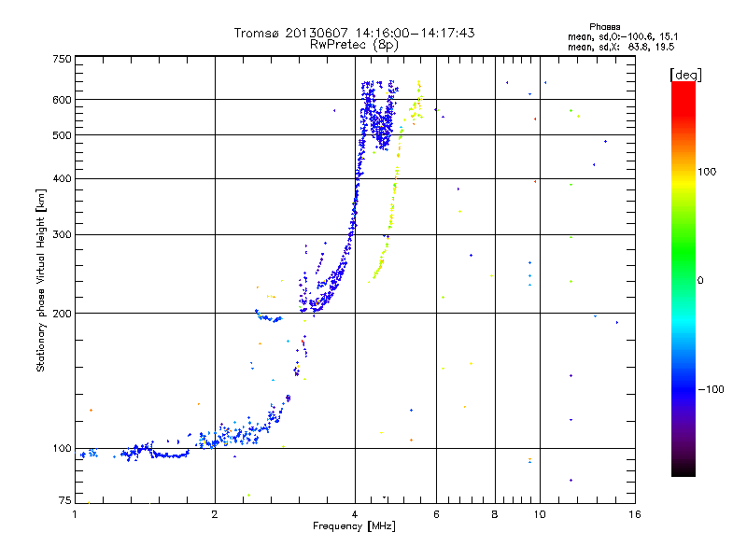Click the x-axis tick label "16"

coord(635,514)
